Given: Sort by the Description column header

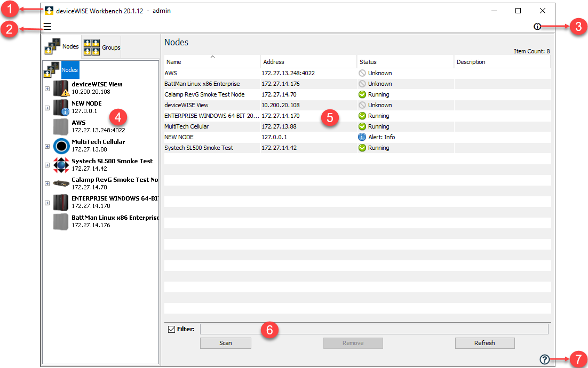Looking at the screenshot, I should click(x=502, y=62).
